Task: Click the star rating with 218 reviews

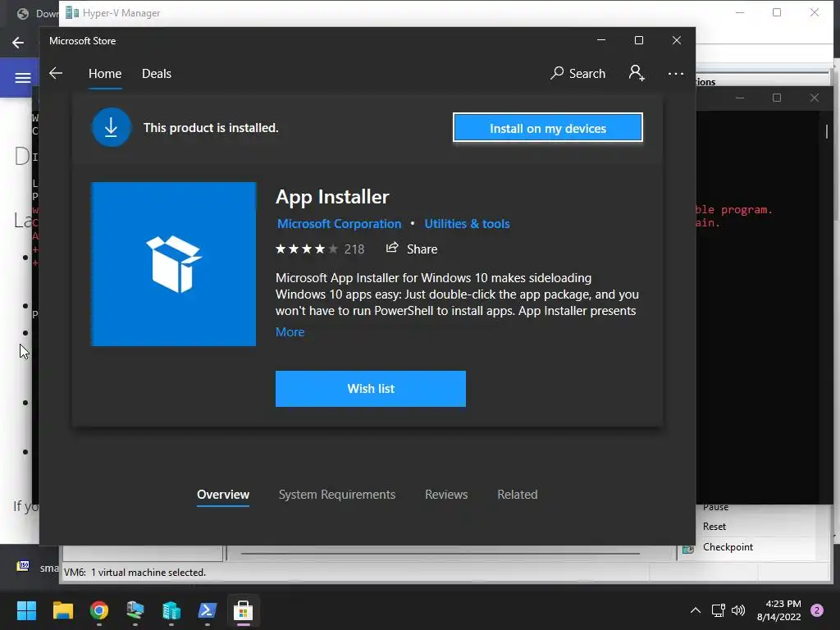Action: point(320,249)
